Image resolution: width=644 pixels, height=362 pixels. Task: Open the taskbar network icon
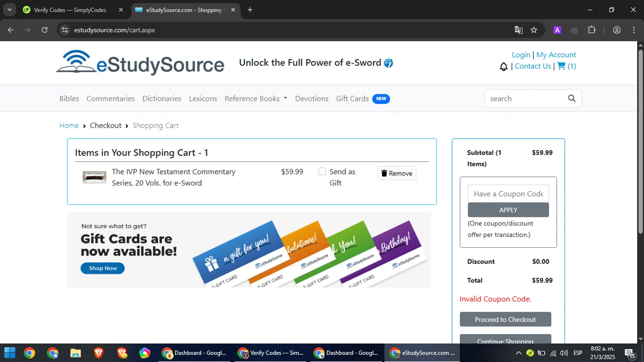coord(553,353)
